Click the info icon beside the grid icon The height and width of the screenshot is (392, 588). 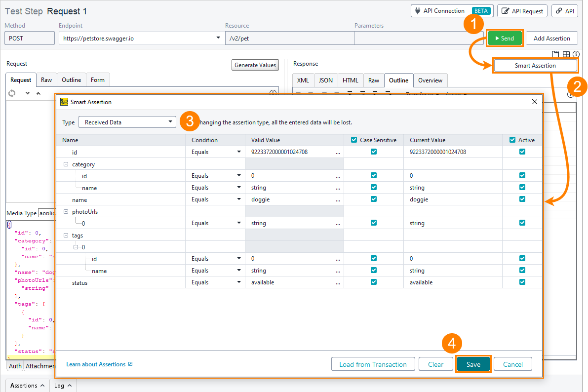point(576,54)
